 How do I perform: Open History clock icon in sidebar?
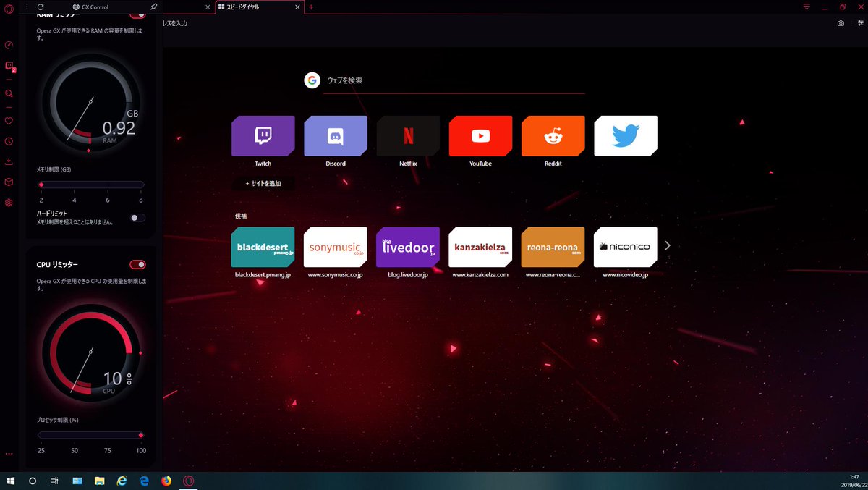pyautogui.click(x=9, y=141)
